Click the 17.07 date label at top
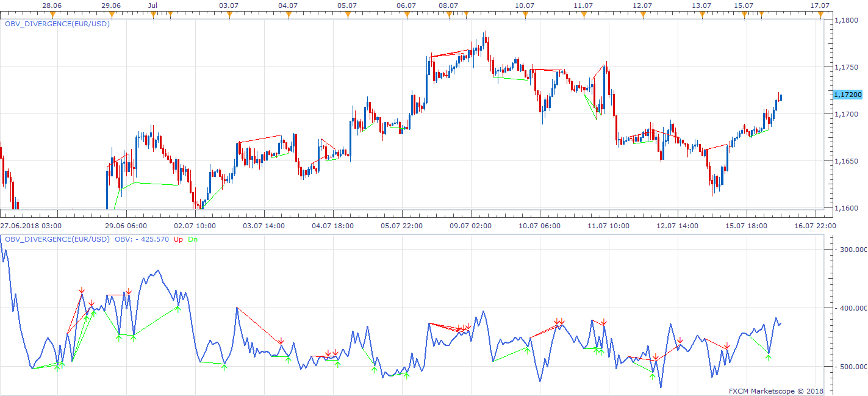The width and height of the screenshot is (868, 396). coord(820,5)
